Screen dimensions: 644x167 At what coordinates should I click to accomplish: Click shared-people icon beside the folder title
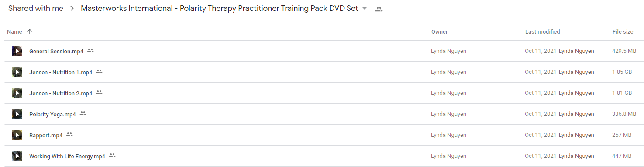379,9
